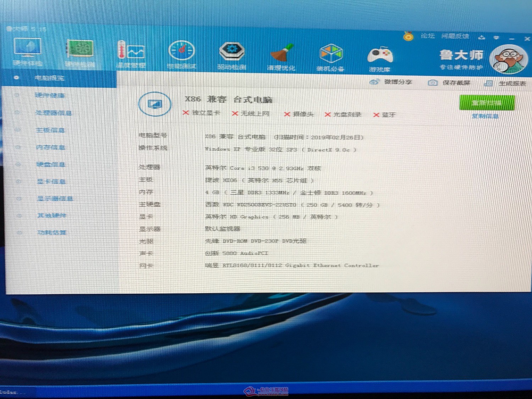Open the title bar dropdown menu arrow

pyautogui.click(x=496, y=38)
